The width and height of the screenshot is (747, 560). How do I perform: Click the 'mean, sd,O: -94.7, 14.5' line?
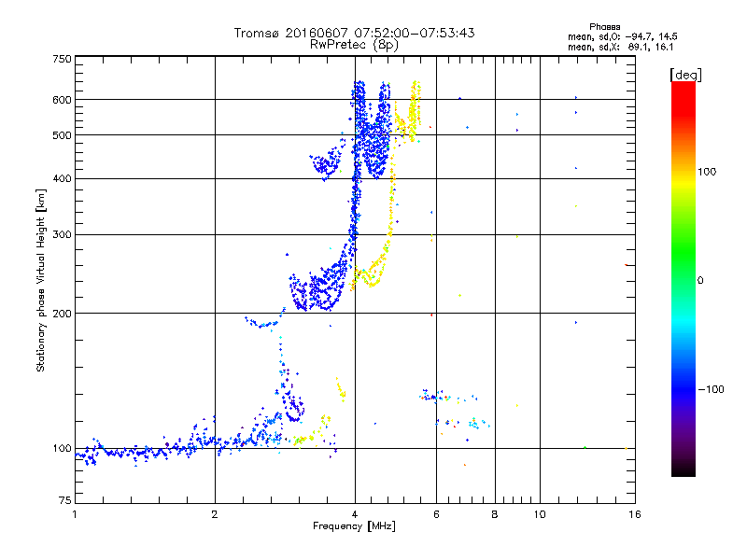(x=622, y=36)
